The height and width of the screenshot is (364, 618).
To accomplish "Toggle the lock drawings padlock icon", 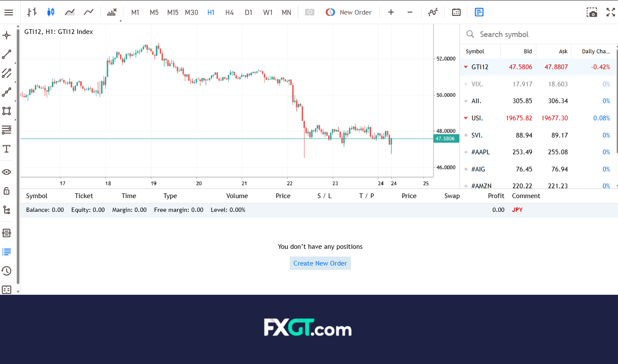I will pos(7,191).
